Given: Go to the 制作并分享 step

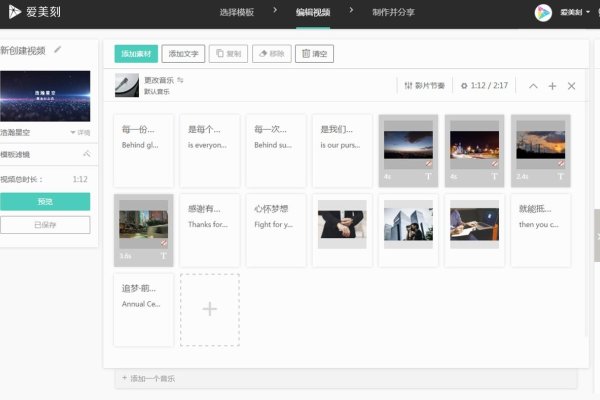Looking at the screenshot, I should pyautogui.click(x=393, y=12).
